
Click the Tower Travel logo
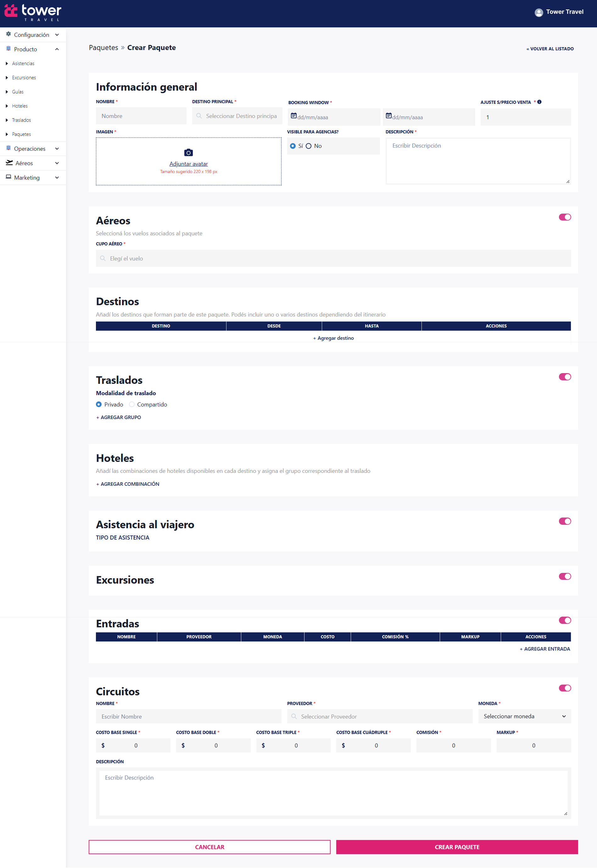[x=33, y=13]
